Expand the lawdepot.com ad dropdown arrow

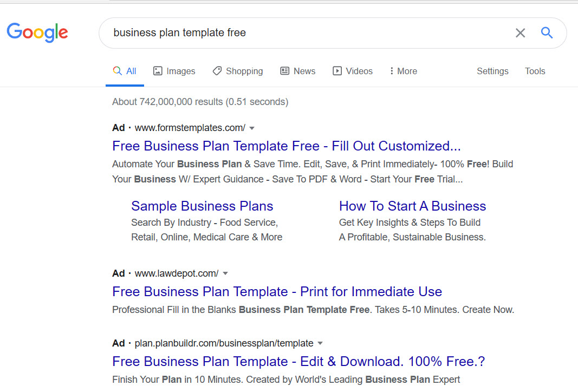pyautogui.click(x=225, y=273)
